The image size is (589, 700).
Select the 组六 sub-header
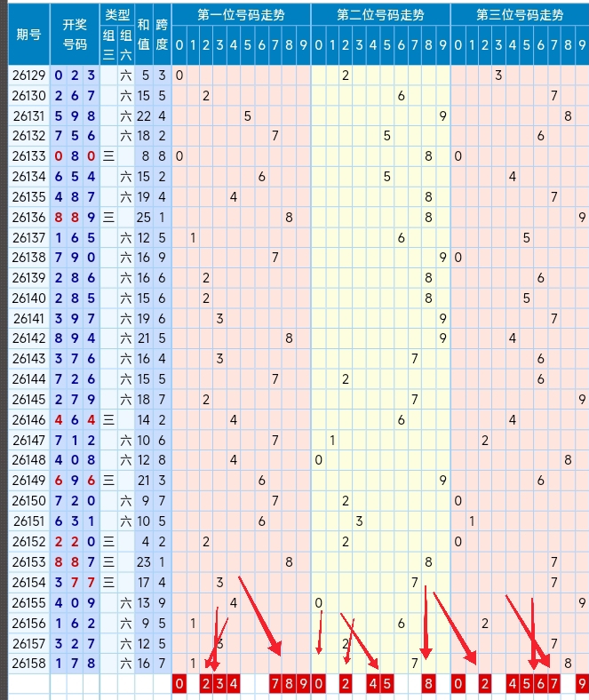126,45
